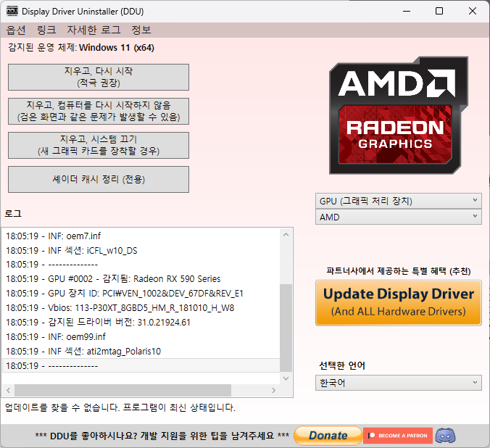Viewport: 490px width, 448px height.
Task: Click the DDU를 좋아하시나요? tip message
Action: (x=162, y=436)
